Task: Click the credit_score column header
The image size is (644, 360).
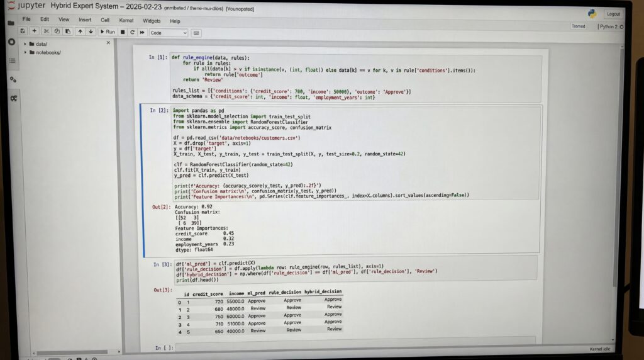Action: coord(208,294)
